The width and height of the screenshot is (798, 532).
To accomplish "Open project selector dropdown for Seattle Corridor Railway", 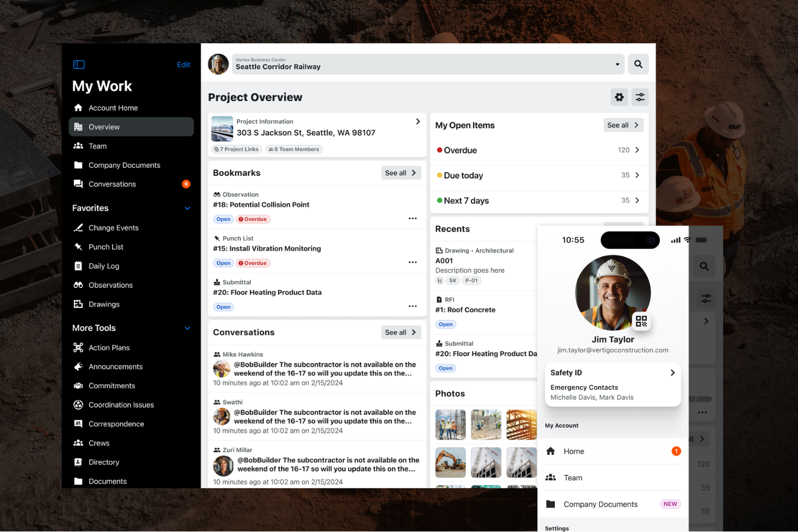I will tap(616, 64).
